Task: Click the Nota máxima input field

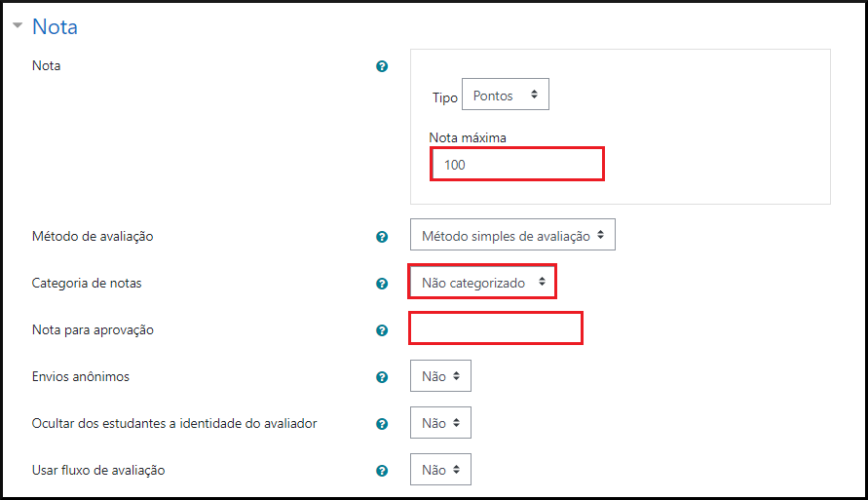Action: pos(517,165)
